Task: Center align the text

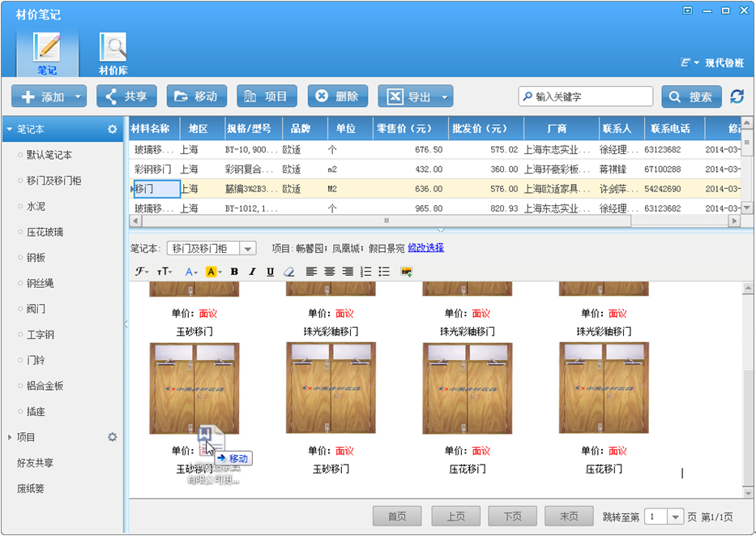Action: [329, 272]
